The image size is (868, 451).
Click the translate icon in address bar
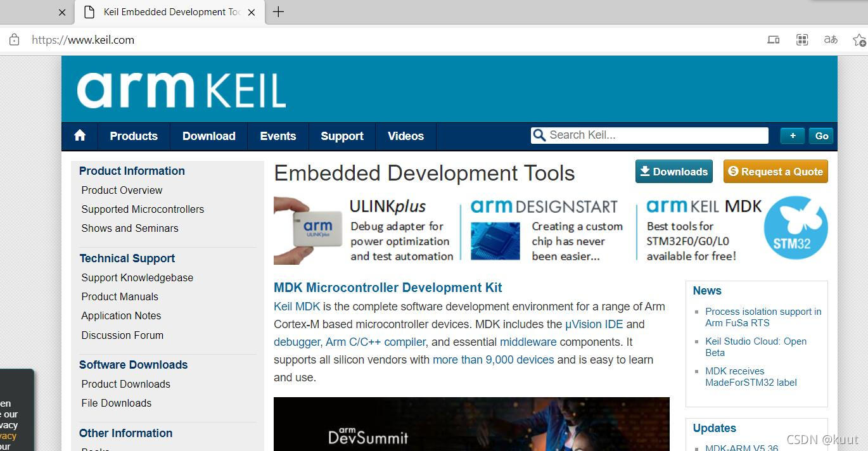[831, 40]
